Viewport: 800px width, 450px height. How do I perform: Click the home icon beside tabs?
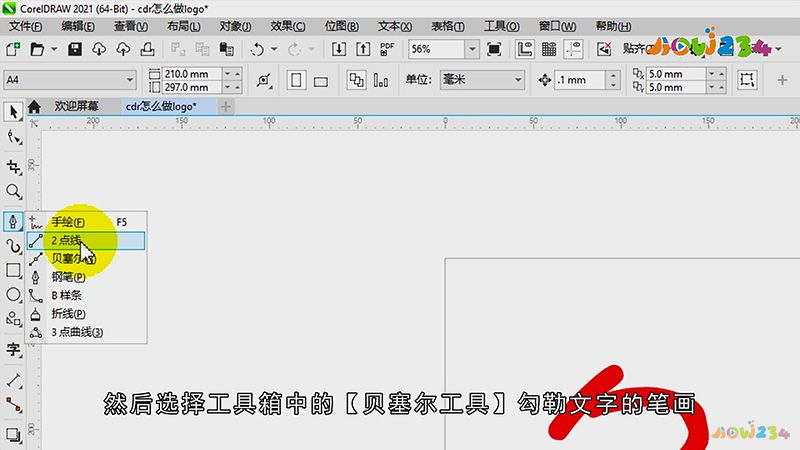click(34, 106)
